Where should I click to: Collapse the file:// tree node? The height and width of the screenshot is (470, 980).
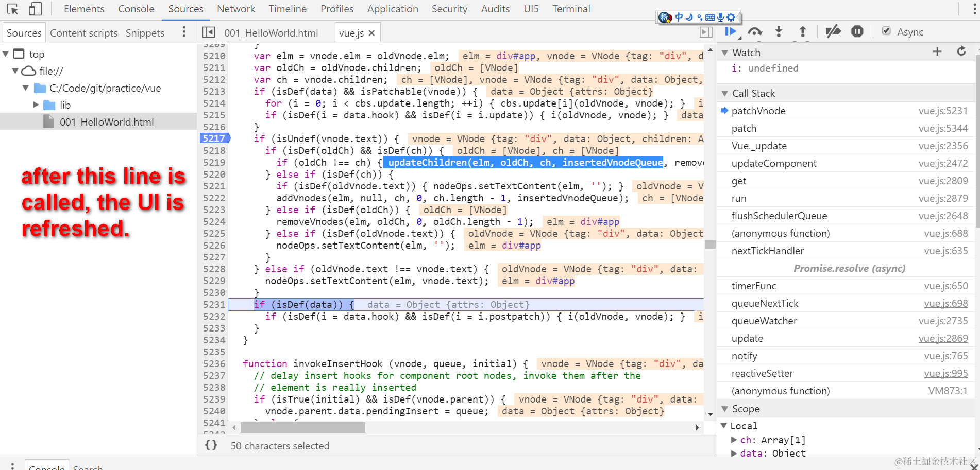point(15,71)
